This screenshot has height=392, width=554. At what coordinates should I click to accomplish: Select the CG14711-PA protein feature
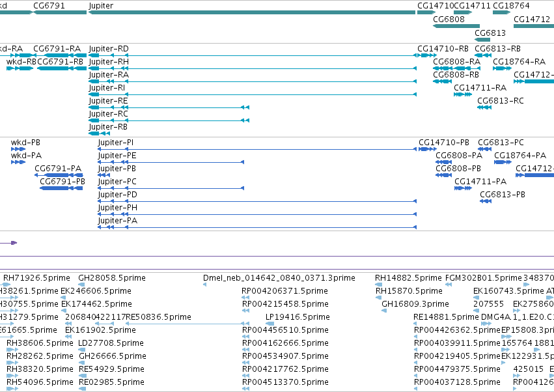point(464,188)
